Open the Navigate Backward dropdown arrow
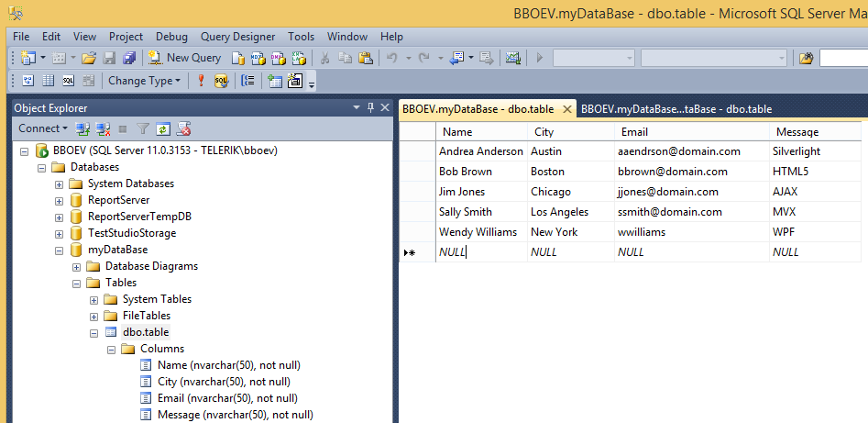The image size is (868, 423). (470, 58)
